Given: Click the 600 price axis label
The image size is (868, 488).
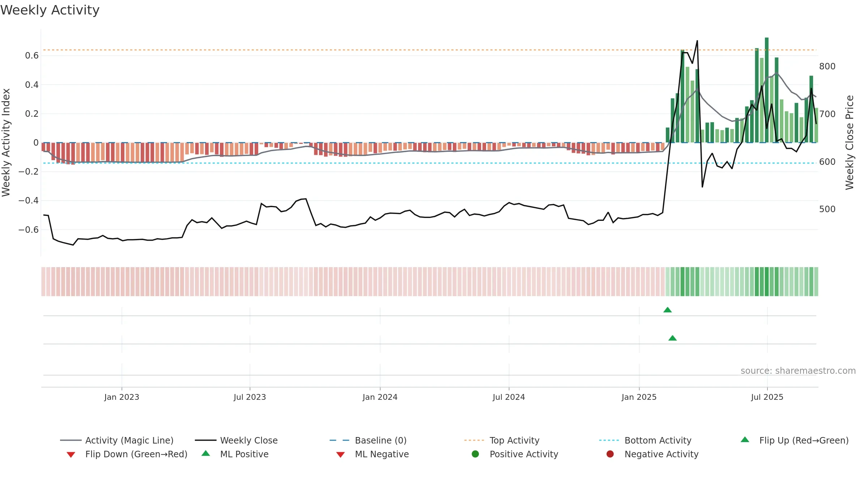Looking at the screenshot, I should 827,162.
